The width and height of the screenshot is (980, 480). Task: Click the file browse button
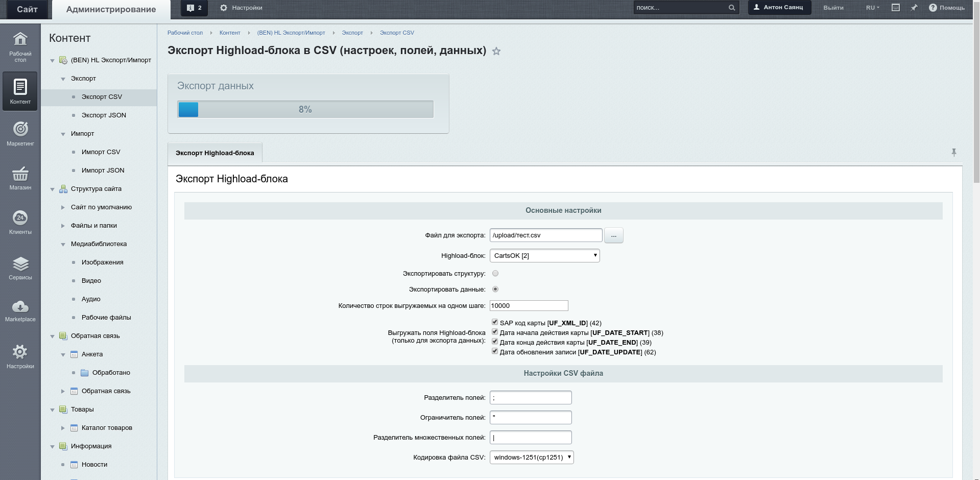coord(613,235)
